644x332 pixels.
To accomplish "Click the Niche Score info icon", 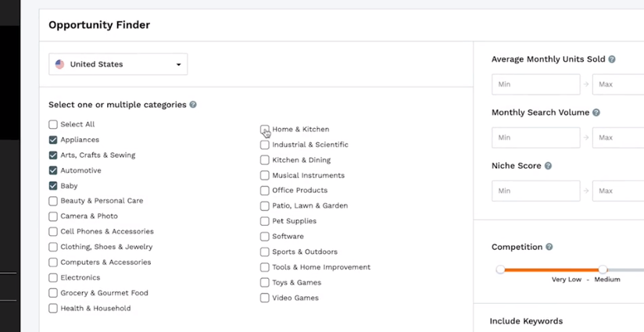I will [548, 166].
